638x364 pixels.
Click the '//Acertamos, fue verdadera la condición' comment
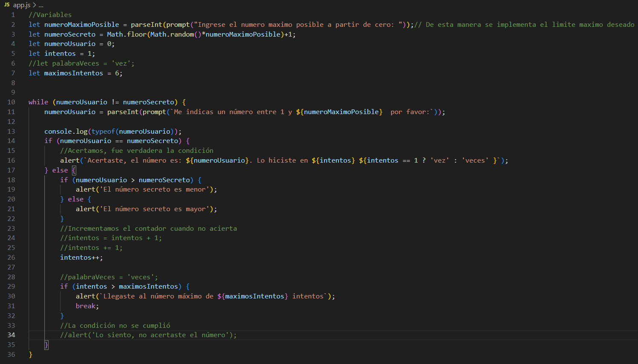137,151
